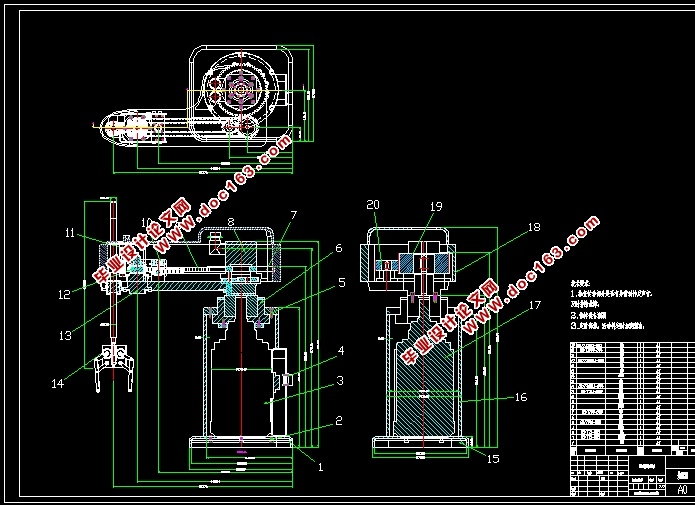Screen dimensions: 695x505
Task: Select part callout number 5
Action: 342,283
